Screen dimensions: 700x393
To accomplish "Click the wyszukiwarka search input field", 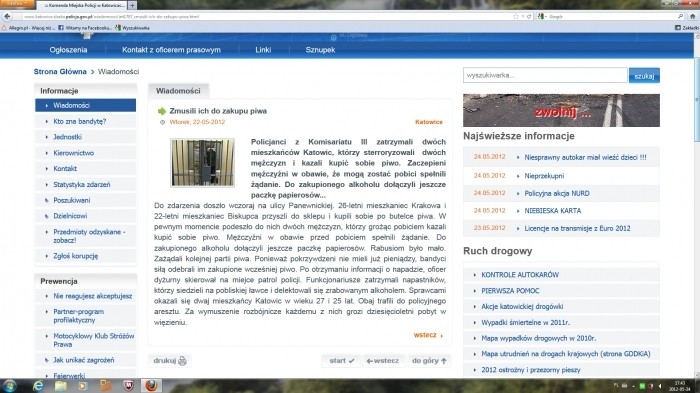I will (545, 75).
